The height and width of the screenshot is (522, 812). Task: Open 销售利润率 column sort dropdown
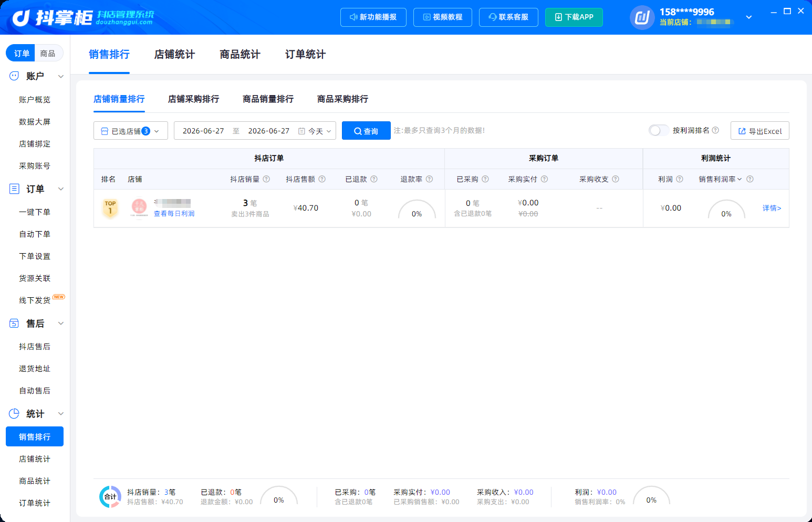pyautogui.click(x=740, y=179)
